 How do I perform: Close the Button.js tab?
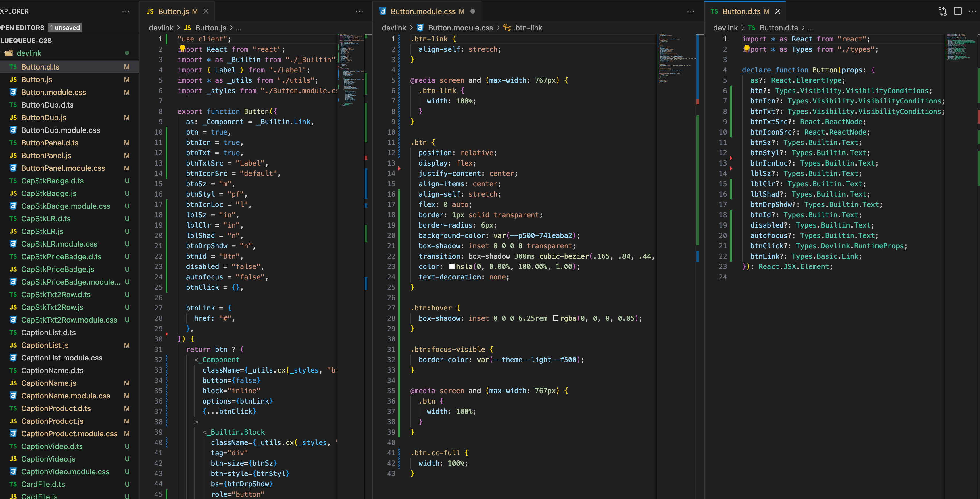click(206, 11)
